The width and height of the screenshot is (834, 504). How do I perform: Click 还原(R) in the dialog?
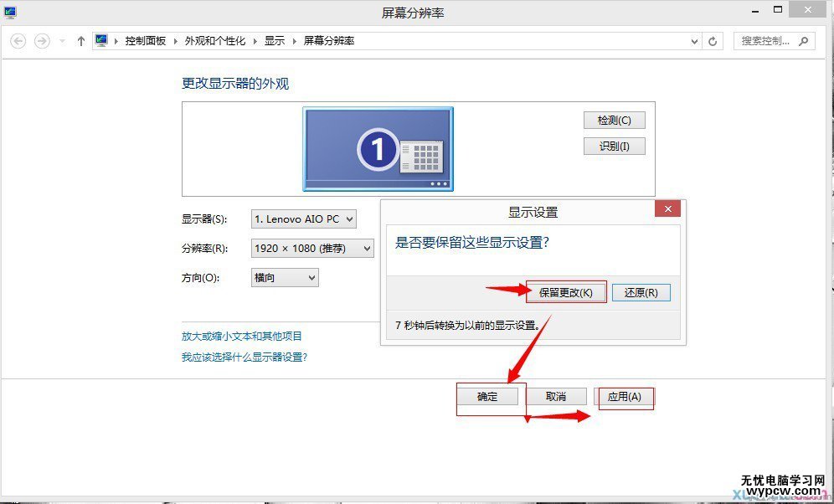[x=641, y=292]
